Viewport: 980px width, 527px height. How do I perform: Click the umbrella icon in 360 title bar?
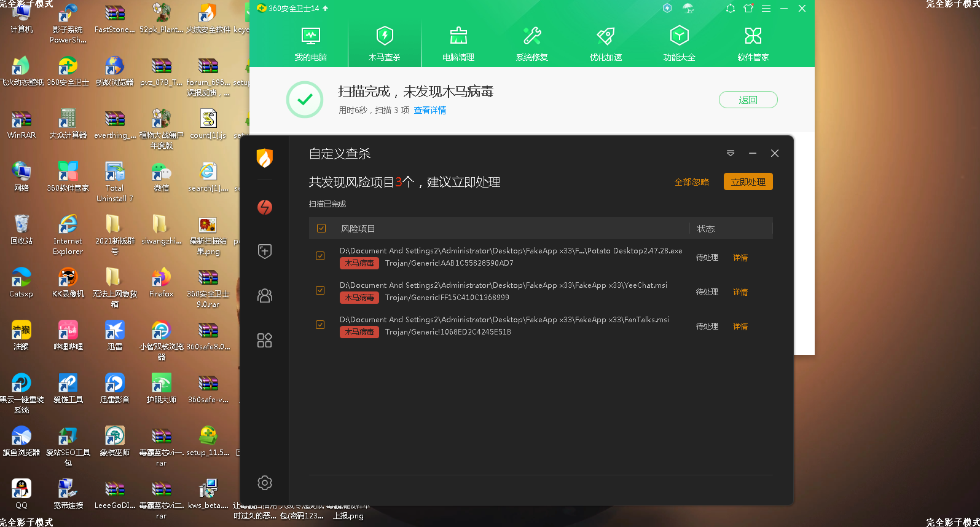(688, 9)
